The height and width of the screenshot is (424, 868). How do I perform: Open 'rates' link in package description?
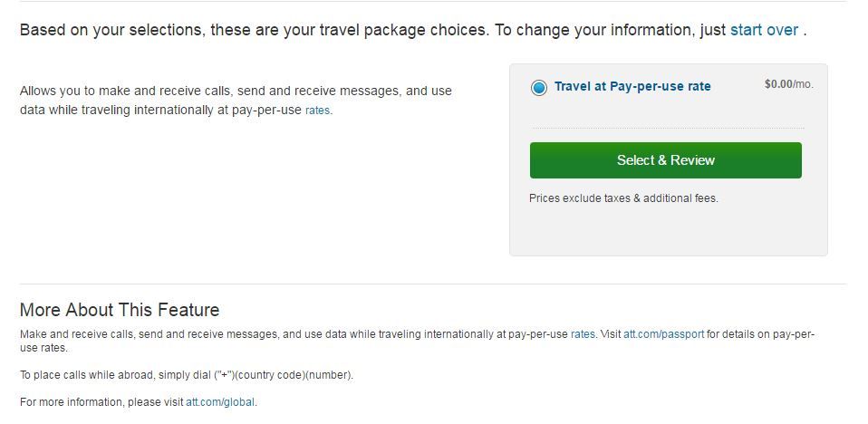tap(317, 111)
